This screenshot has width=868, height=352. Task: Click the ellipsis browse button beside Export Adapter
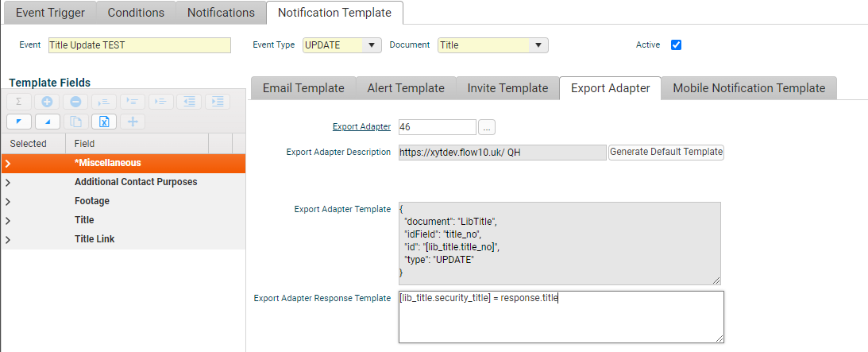coord(488,127)
